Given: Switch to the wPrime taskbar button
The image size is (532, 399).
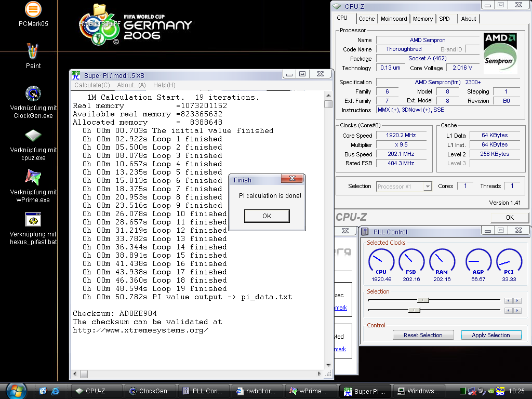Looking at the screenshot, I should (x=311, y=391).
